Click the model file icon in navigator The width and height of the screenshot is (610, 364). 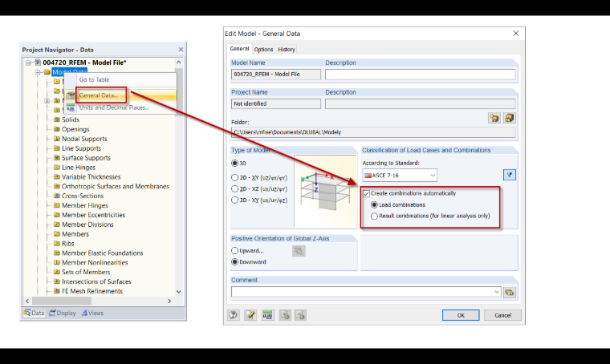(38, 63)
